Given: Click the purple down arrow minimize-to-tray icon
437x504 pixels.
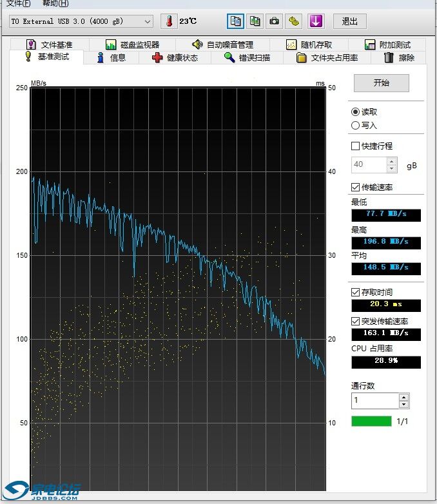Looking at the screenshot, I should (316, 21).
